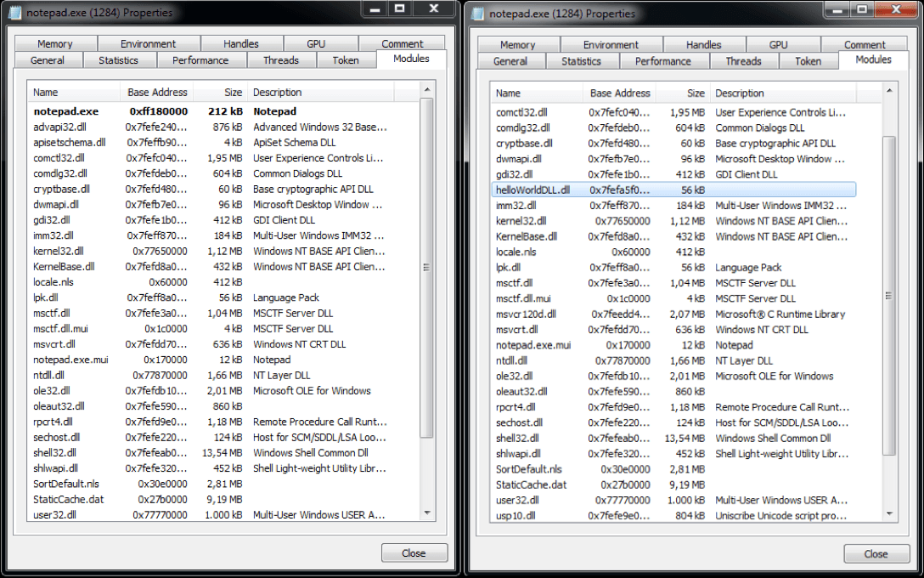Select msctf.dll.mui row in left window
The width and height of the screenshot is (924, 578).
tap(211, 328)
